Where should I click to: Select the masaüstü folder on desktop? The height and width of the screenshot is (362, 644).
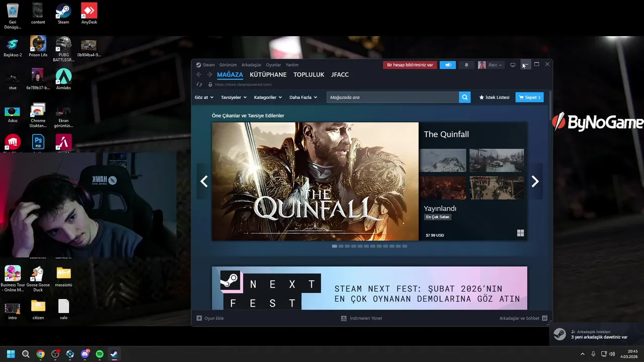[63, 277]
